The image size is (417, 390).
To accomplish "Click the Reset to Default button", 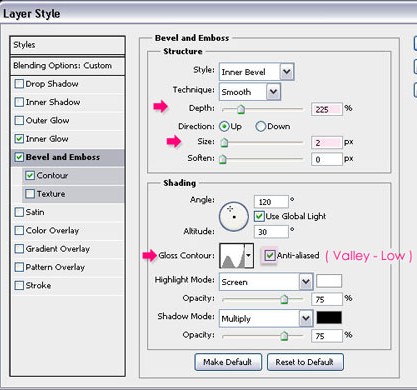I will pos(305,362).
